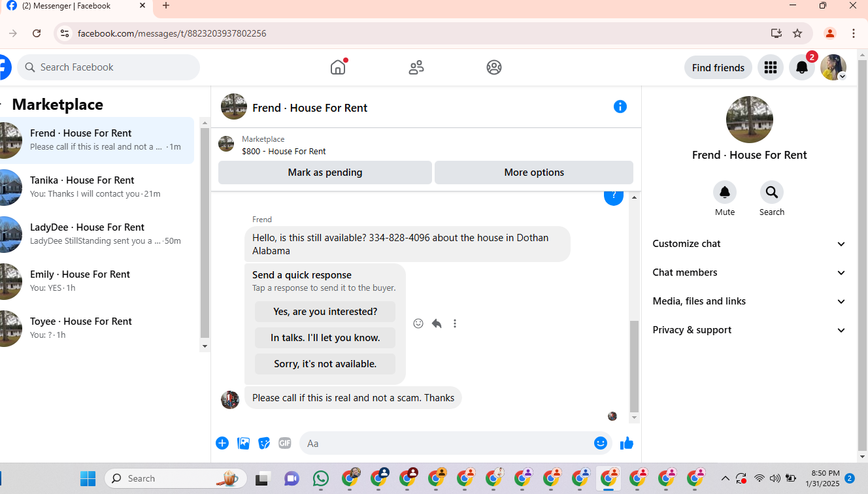The image size is (868, 494).
Task: Send quick response "Sorry, it's not available."
Action: pyautogui.click(x=325, y=364)
